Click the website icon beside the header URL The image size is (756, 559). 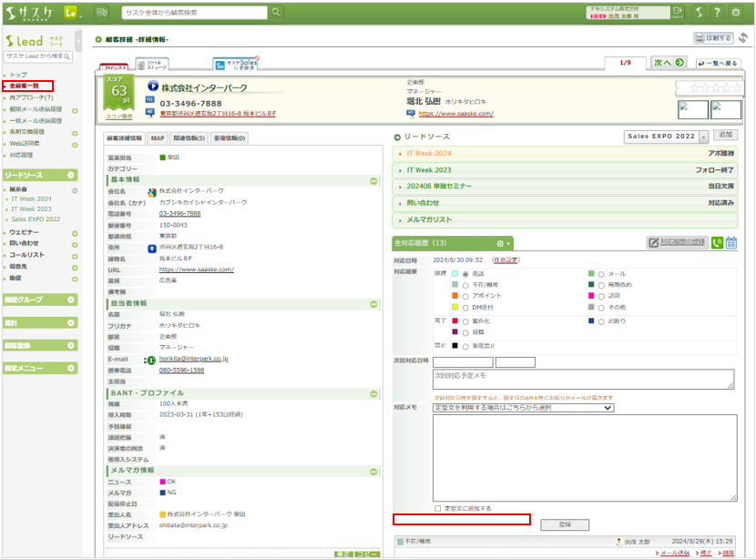tap(411, 113)
